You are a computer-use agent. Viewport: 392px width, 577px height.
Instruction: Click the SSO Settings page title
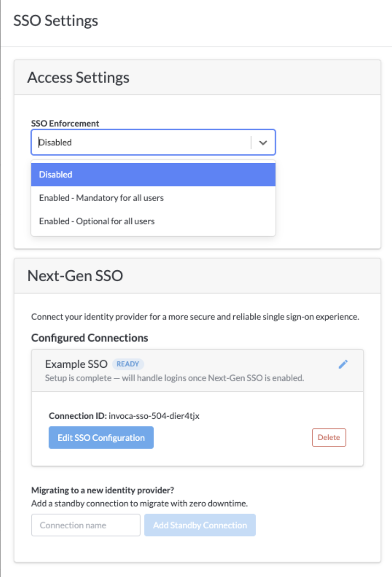(56, 21)
